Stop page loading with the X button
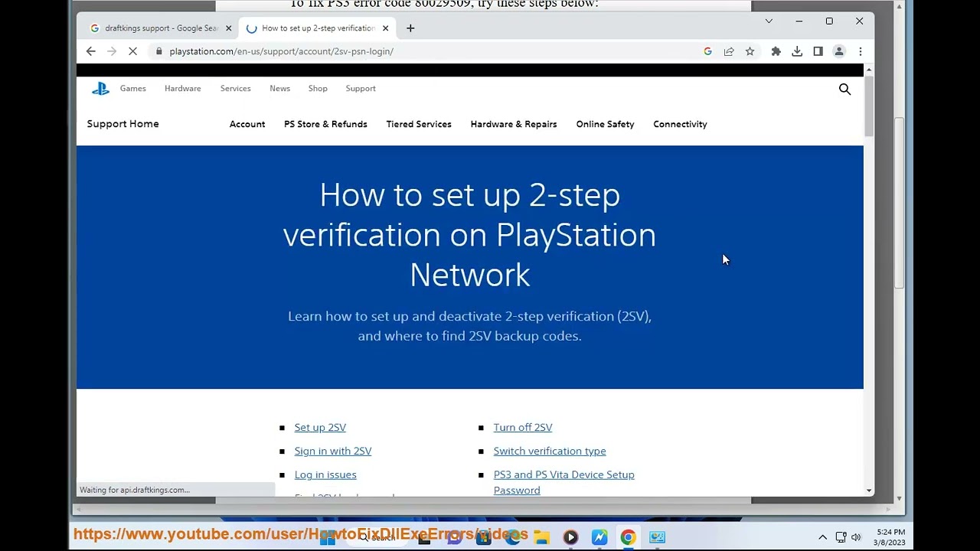Viewport: 980px width, 551px height. point(132,51)
